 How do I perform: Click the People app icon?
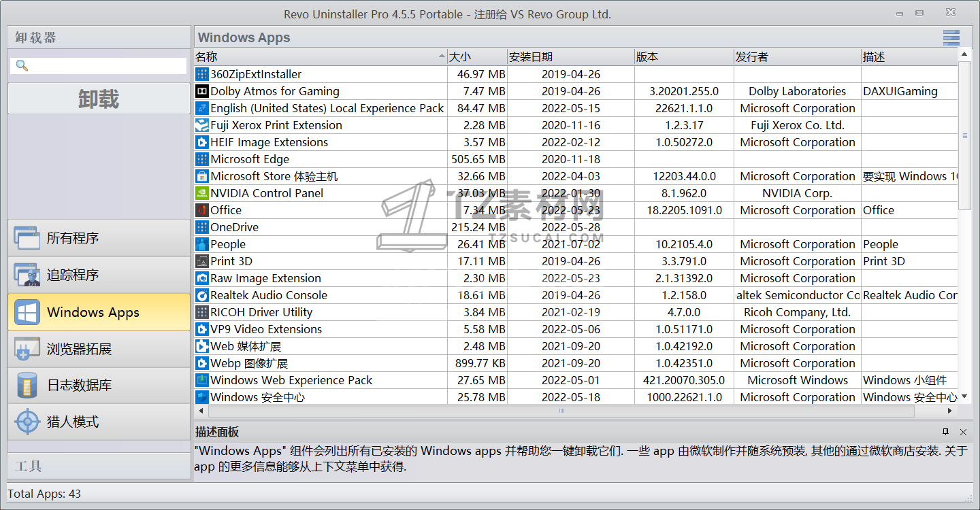201,244
